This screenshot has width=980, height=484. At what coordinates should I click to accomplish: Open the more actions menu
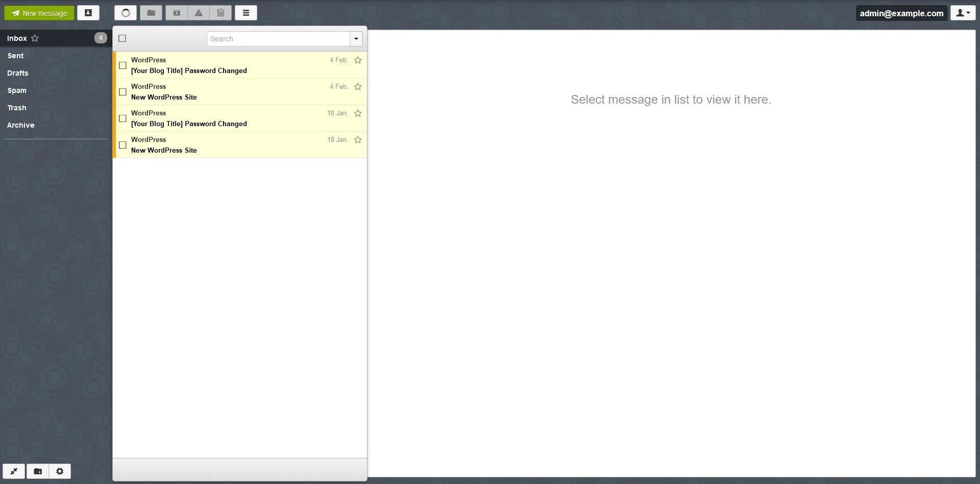point(246,13)
